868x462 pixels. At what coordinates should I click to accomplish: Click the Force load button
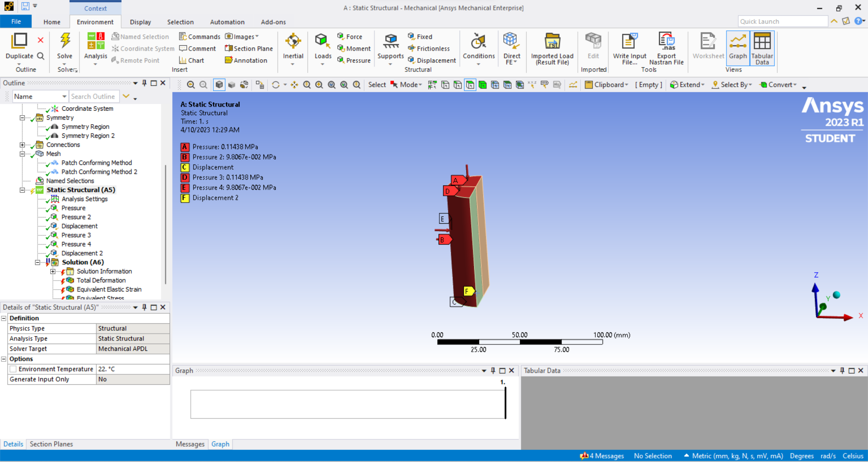coord(349,37)
